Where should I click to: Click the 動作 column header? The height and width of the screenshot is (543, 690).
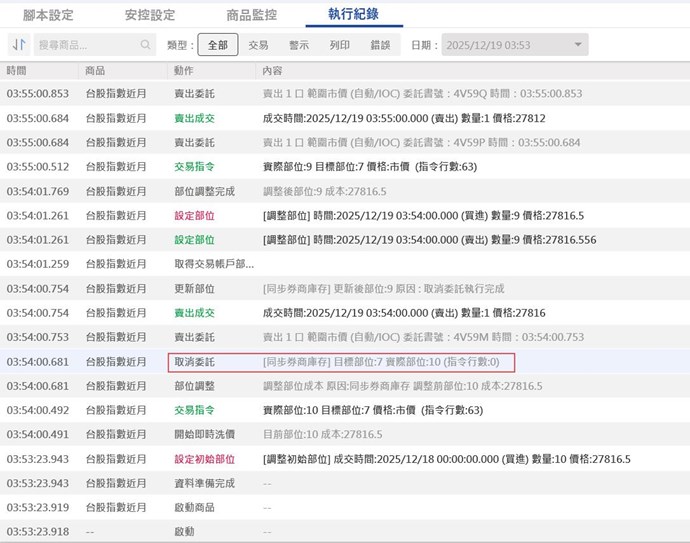coord(184,71)
